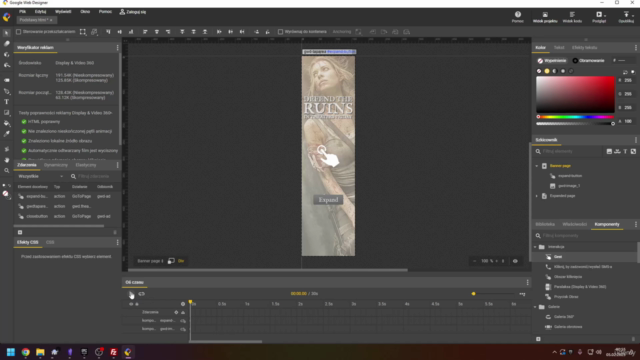Click play on the timeline

131,294
